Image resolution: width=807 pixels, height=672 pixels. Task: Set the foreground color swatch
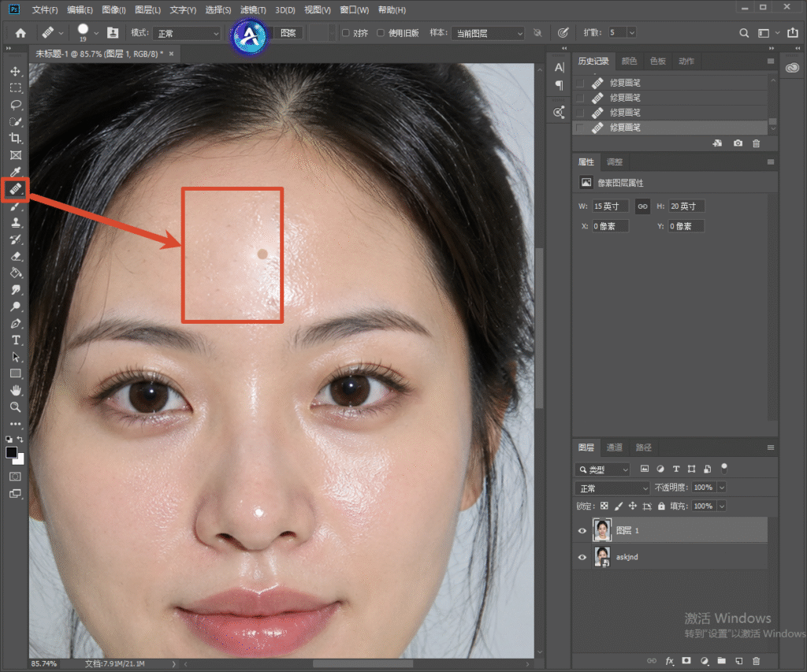[11, 452]
